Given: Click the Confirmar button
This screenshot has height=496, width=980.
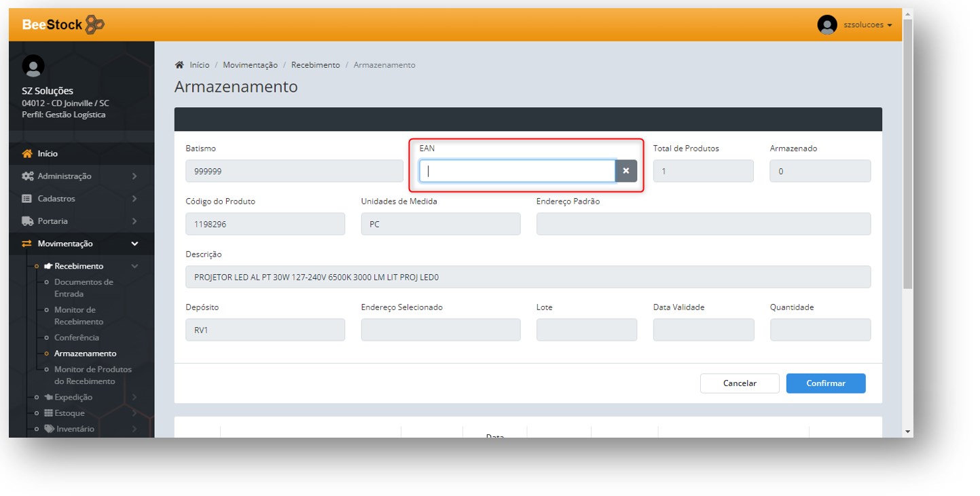Looking at the screenshot, I should point(825,383).
